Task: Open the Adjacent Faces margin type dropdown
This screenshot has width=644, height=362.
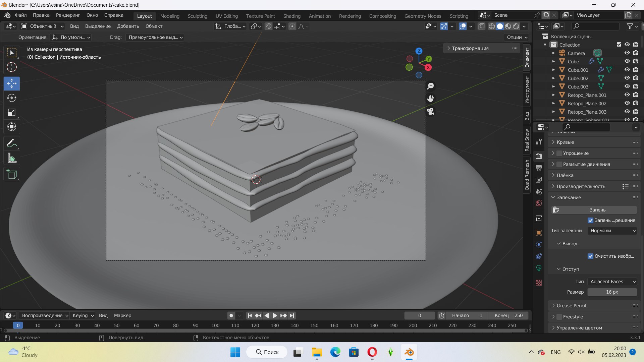Action: click(612, 282)
